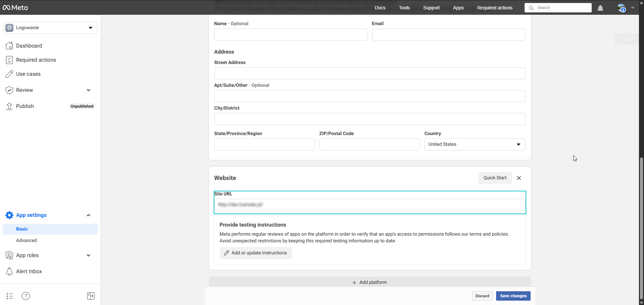Expand the Review section
Image resolution: width=644 pixels, height=305 pixels.
click(89, 90)
